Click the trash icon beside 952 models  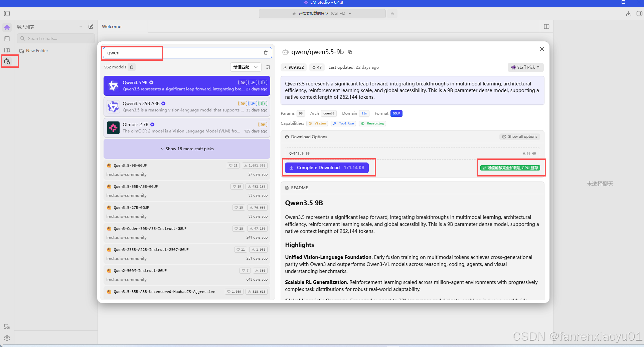(132, 67)
